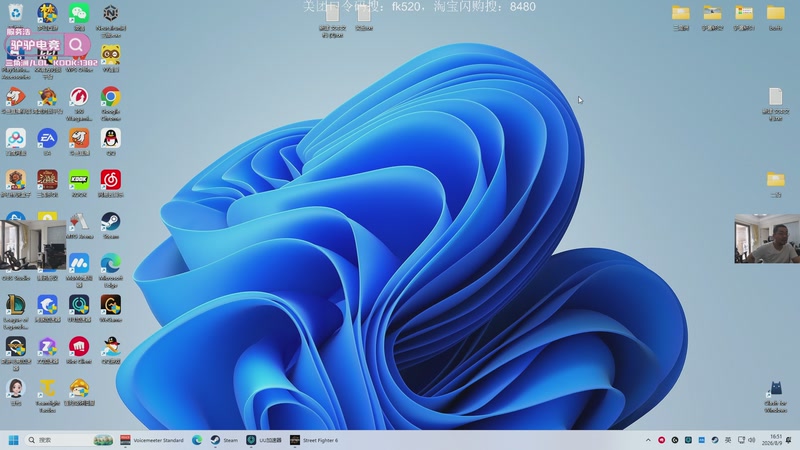This screenshot has height=450, width=800.
Task: Launch the pirate penguin desktop icon
Action: click(x=110, y=347)
